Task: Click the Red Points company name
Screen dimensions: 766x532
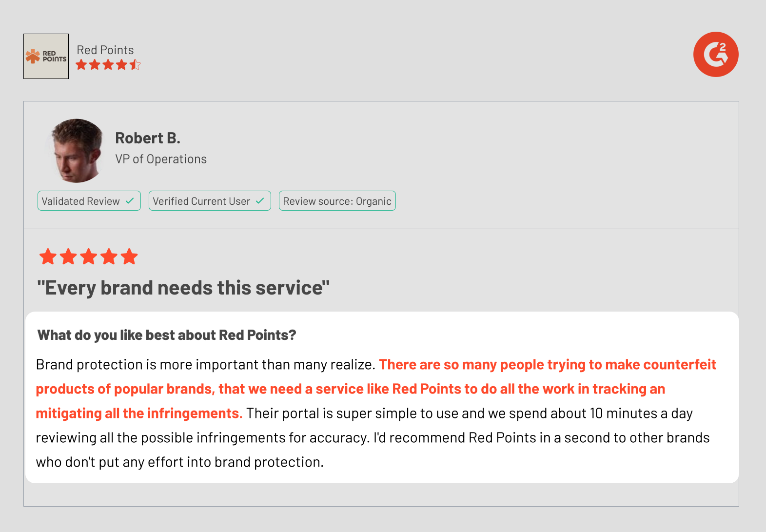Action: pos(105,50)
